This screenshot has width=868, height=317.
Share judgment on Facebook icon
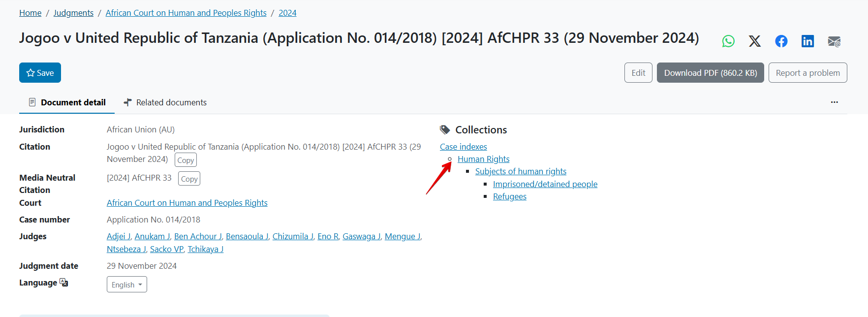click(x=781, y=41)
